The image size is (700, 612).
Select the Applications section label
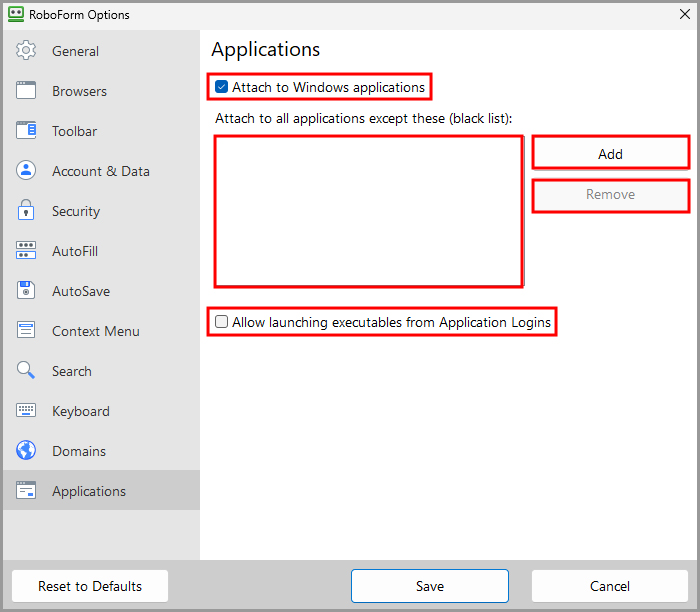(89, 491)
